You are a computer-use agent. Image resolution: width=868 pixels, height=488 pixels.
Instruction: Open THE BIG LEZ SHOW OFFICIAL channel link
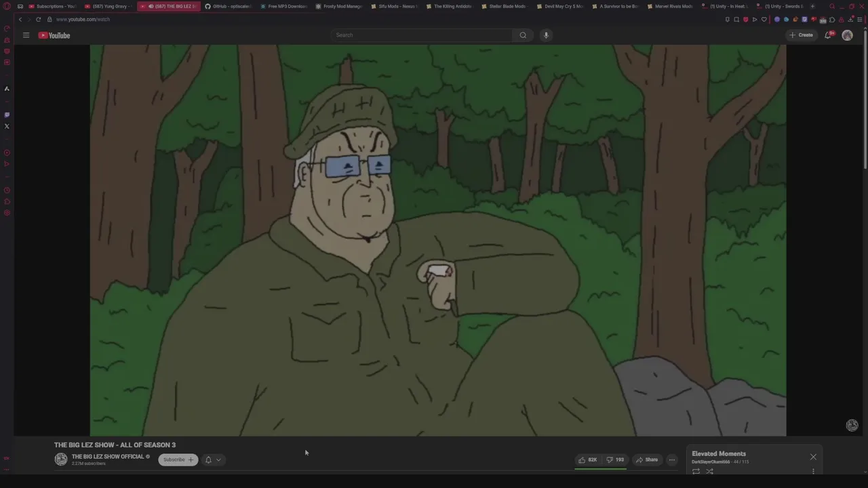pyautogui.click(x=108, y=457)
